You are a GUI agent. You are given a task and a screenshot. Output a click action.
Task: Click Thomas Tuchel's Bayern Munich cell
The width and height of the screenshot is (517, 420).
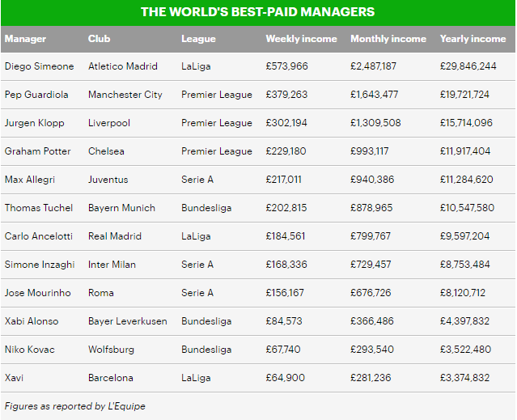tap(121, 208)
